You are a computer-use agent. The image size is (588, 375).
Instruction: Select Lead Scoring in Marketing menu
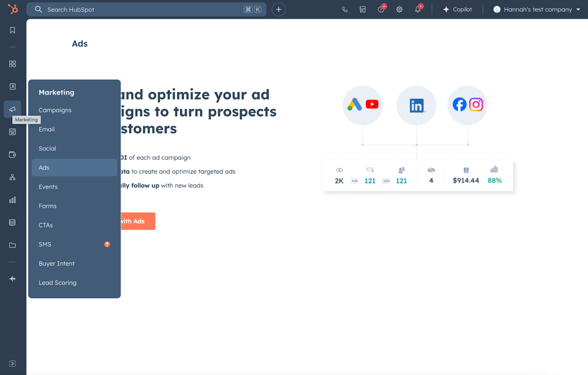74,283
